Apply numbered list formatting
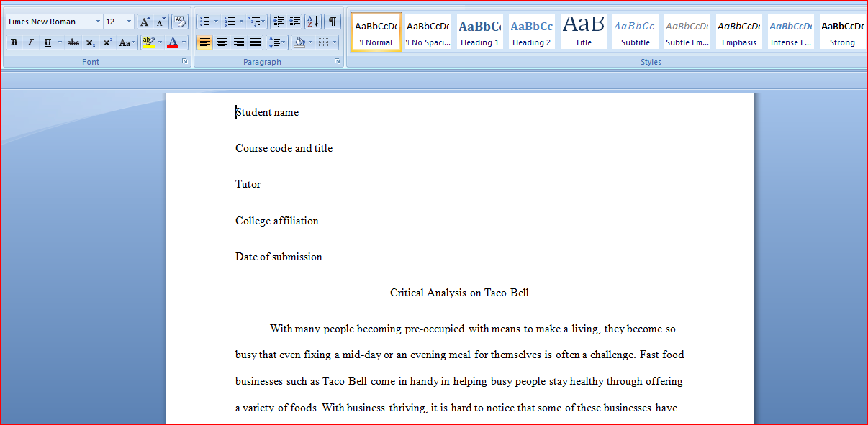Image resolution: width=868 pixels, height=425 pixels. [x=230, y=22]
